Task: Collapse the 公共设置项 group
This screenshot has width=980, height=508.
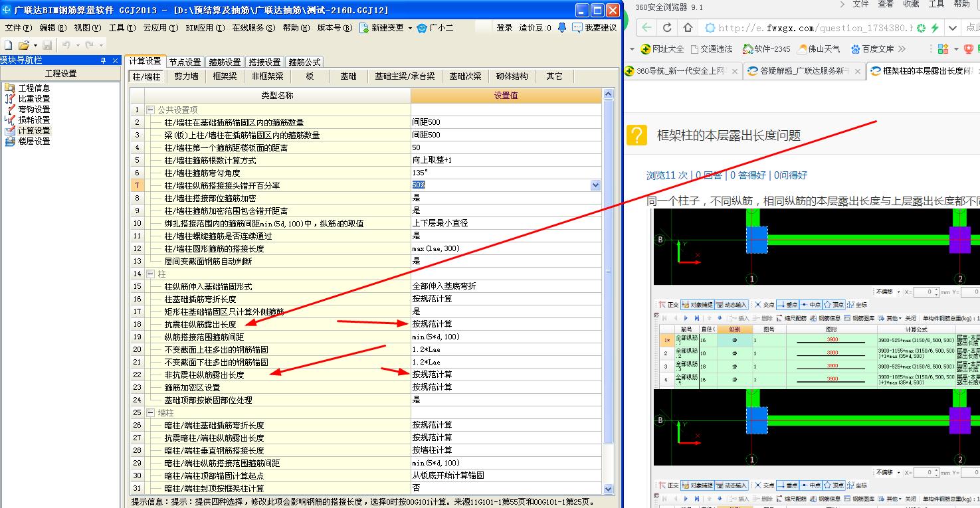Action: coord(151,110)
